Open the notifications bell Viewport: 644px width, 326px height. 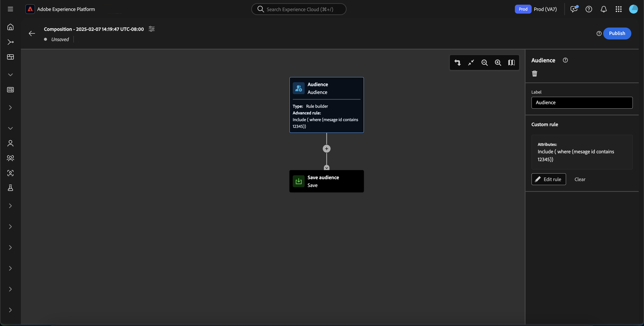(x=604, y=9)
